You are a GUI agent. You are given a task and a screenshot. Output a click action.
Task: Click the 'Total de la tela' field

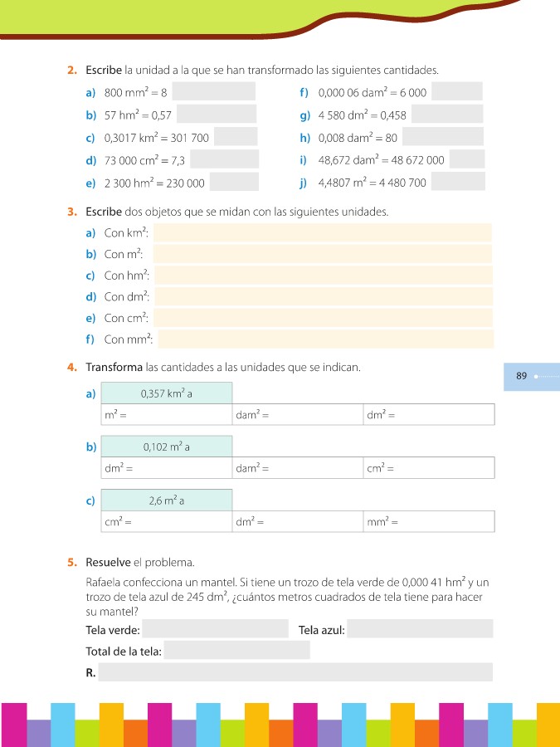pyautogui.click(x=236, y=650)
